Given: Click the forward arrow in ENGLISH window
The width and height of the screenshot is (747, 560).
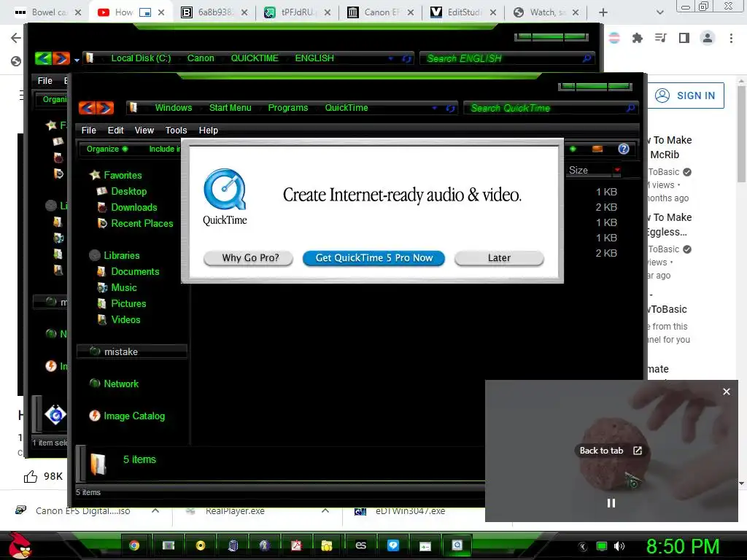Looking at the screenshot, I should (x=61, y=58).
